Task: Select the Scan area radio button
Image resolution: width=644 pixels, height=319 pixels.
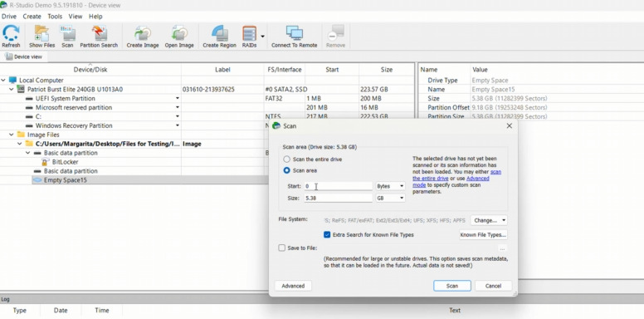Action: pyautogui.click(x=286, y=170)
